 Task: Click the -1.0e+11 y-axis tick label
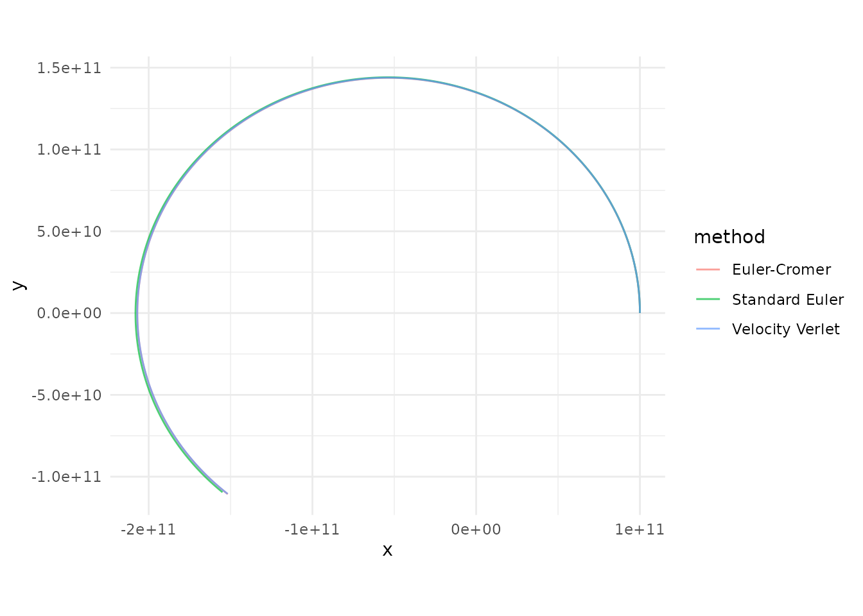click(67, 477)
